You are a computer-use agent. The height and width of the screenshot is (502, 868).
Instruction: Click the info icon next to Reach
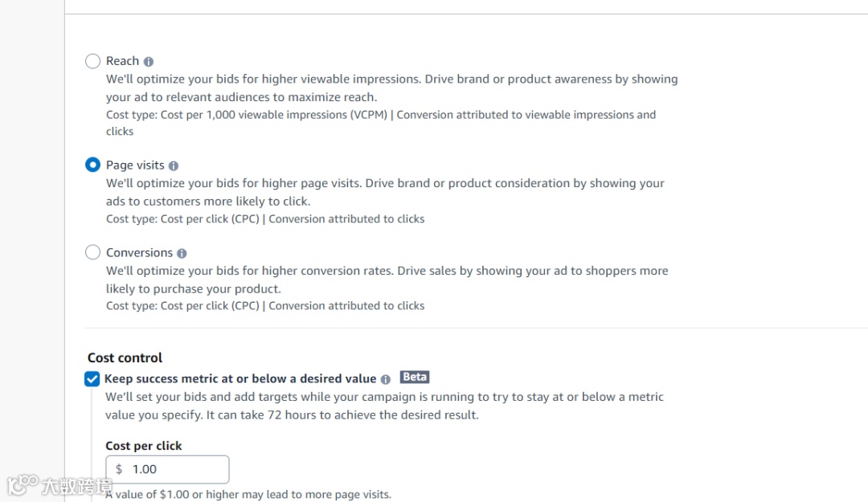pyautogui.click(x=149, y=61)
